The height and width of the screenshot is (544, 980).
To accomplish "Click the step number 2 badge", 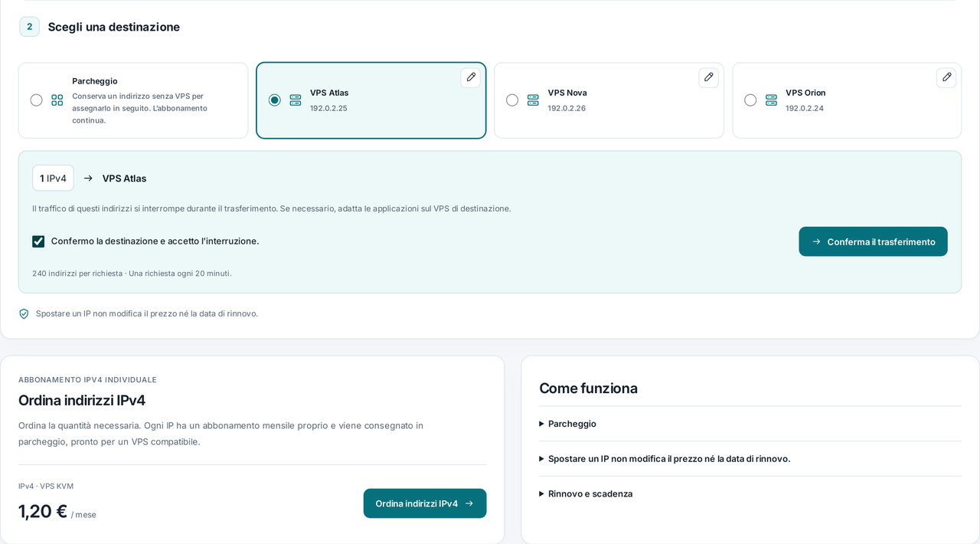I will pyautogui.click(x=29, y=27).
